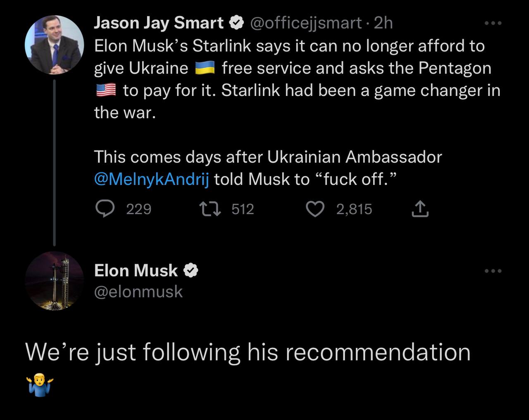Open the @elonmusk handle
Viewport: 529px width, 420px height.
click(138, 292)
